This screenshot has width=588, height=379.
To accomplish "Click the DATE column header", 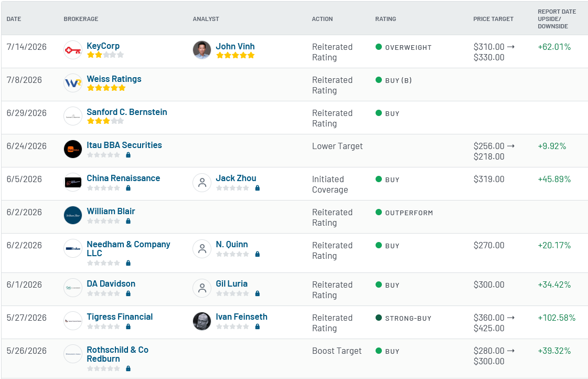I will [14, 19].
